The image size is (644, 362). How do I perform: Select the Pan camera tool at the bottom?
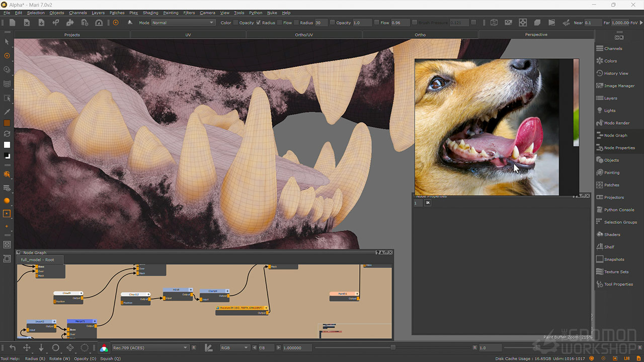[x=27, y=347]
